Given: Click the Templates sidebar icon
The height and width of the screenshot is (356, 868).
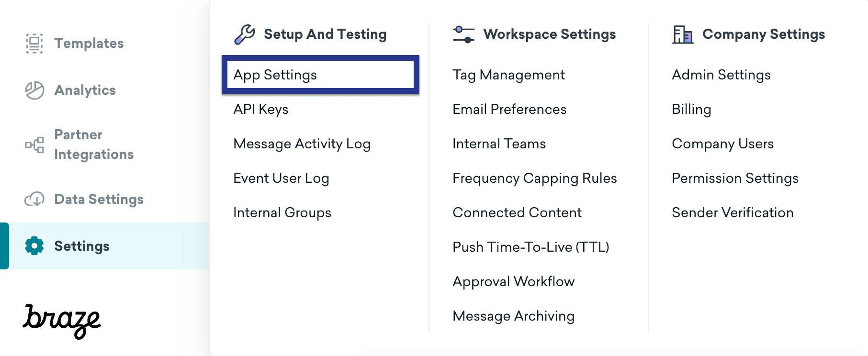Looking at the screenshot, I should click(x=34, y=44).
